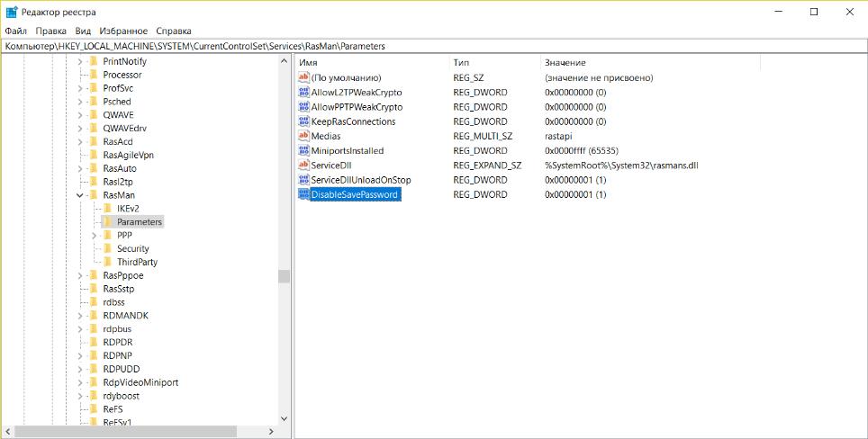
Task: Click the Parameters folder icon
Action: tap(107, 221)
